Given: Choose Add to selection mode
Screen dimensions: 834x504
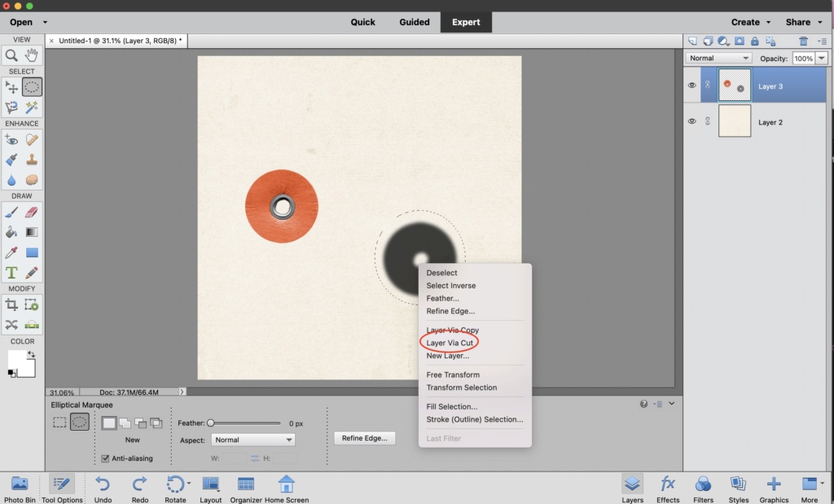Looking at the screenshot, I should [x=125, y=423].
